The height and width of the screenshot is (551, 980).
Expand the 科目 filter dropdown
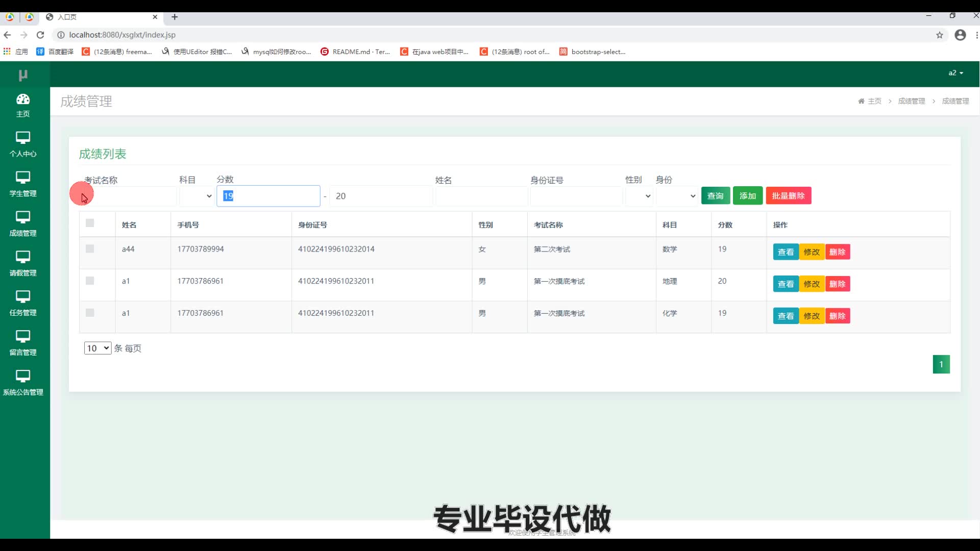click(197, 196)
